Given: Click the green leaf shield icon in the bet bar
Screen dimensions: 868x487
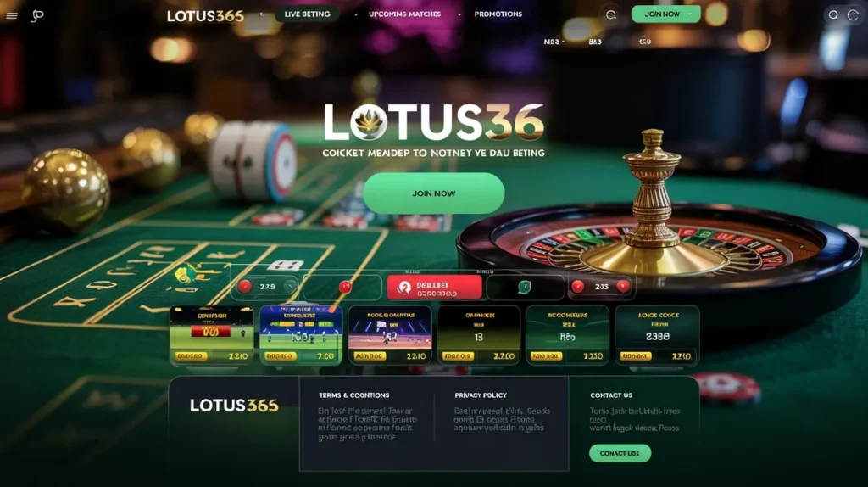Looking at the screenshot, I should (x=524, y=287).
